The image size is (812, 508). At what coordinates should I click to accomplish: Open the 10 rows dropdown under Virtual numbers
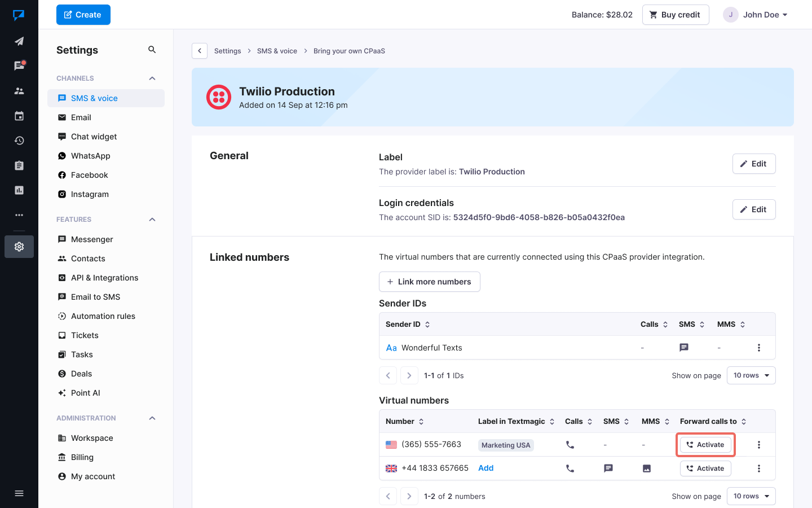click(751, 496)
